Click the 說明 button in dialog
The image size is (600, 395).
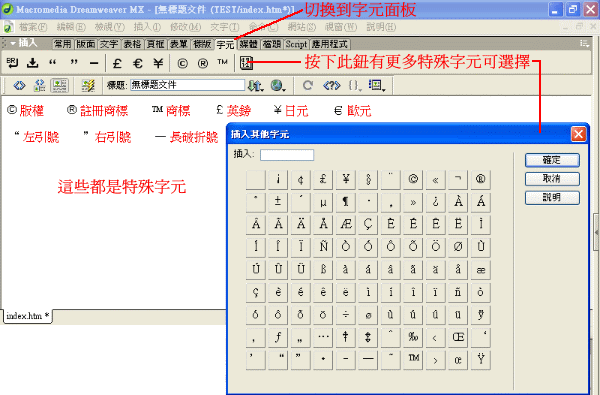[x=552, y=198]
